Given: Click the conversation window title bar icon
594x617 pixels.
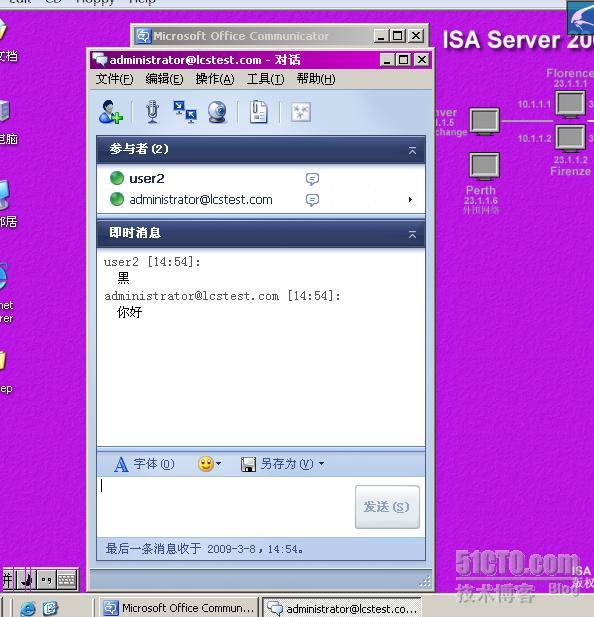Looking at the screenshot, I should point(100,59).
